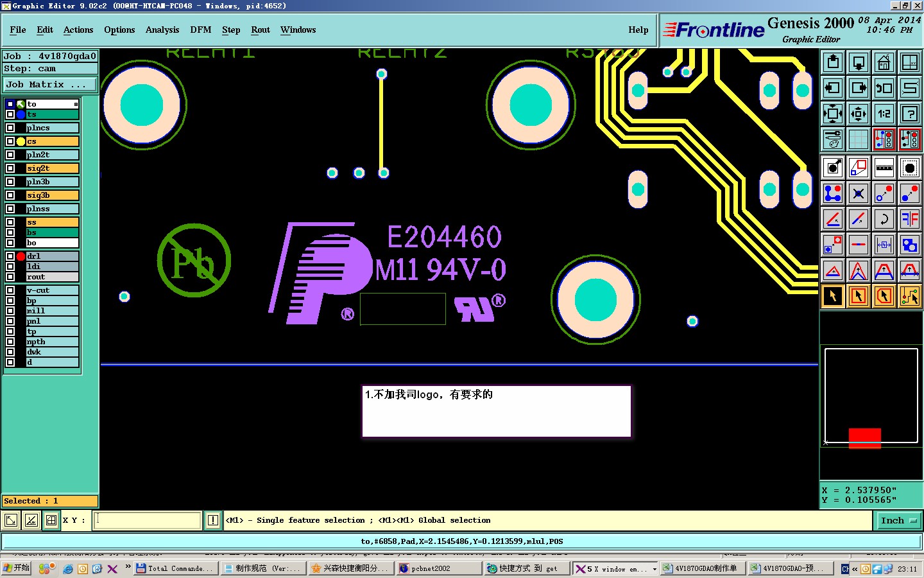Click red color dot of layer drl
The width and height of the screenshot is (924, 578).
(21, 256)
